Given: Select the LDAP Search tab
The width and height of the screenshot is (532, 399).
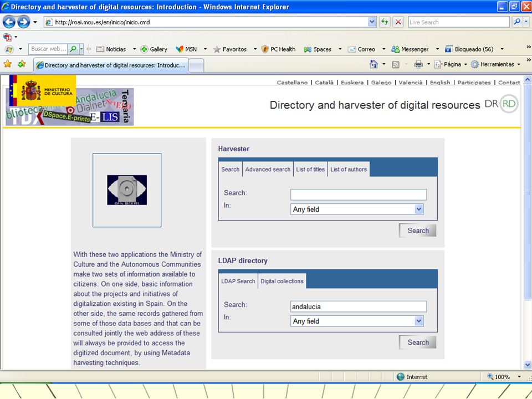Looking at the screenshot, I should [238, 282].
